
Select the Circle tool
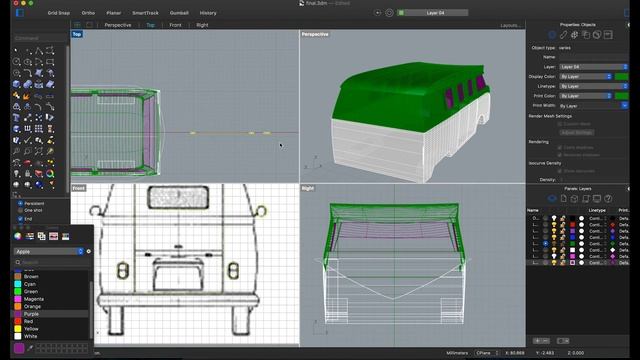point(16,62)
